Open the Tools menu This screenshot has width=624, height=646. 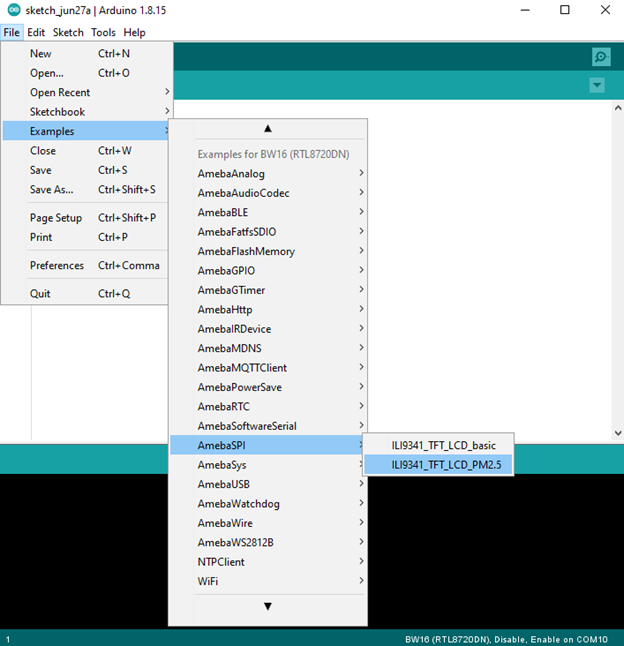(x=103, y=32)
